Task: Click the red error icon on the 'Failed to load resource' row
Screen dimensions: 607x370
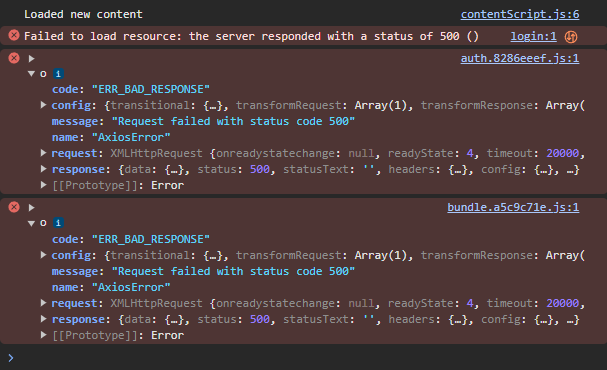Action: 14,36
